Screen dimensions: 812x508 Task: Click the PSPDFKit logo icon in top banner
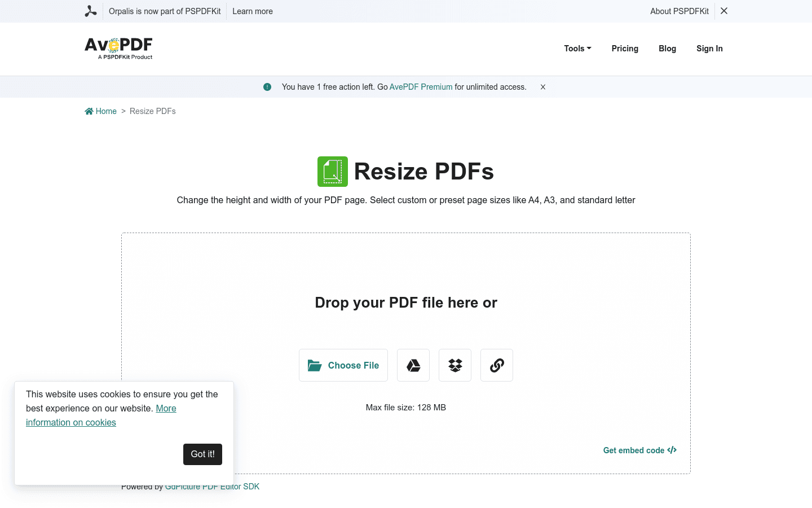point(91,11)
